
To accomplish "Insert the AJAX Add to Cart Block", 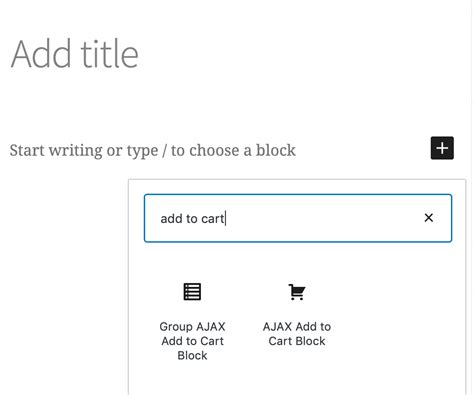I will coord(297,315).
